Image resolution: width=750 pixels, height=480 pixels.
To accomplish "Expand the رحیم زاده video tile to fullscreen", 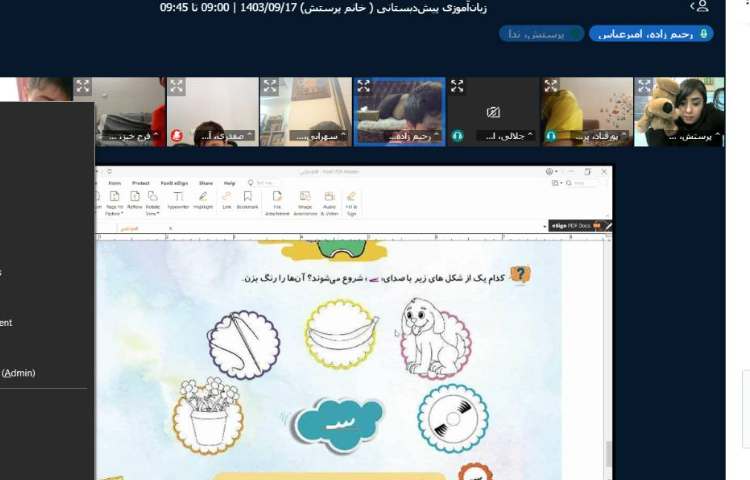I will point(364,86).
